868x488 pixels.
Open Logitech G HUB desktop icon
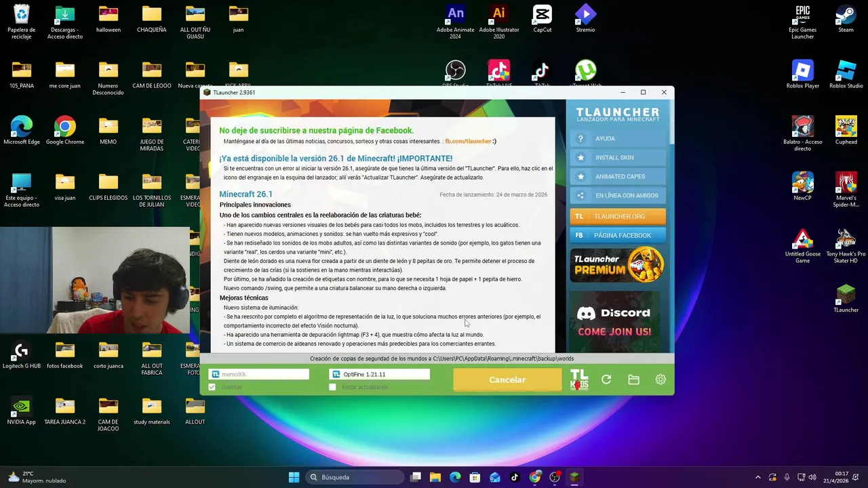coord(22,354)
